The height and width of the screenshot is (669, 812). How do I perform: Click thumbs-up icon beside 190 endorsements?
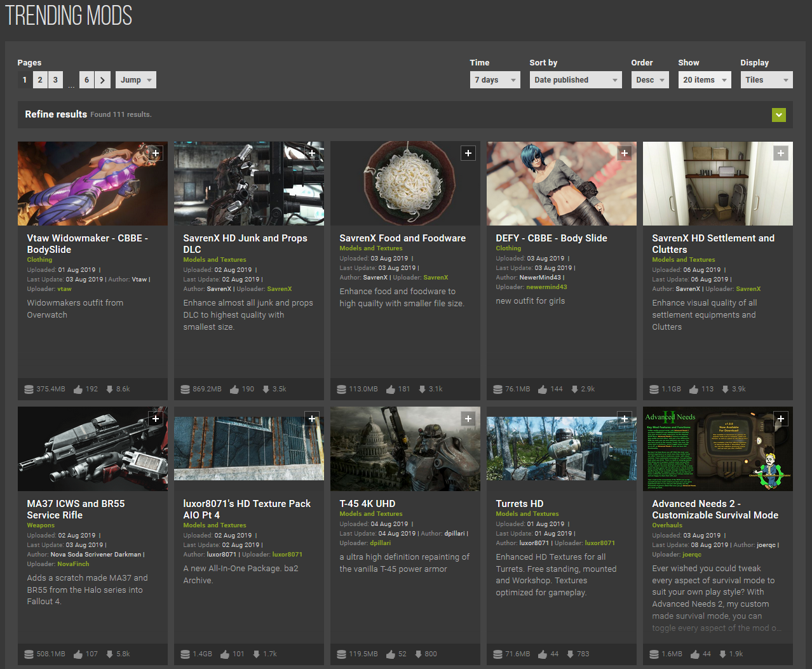(x=234, y=389)
